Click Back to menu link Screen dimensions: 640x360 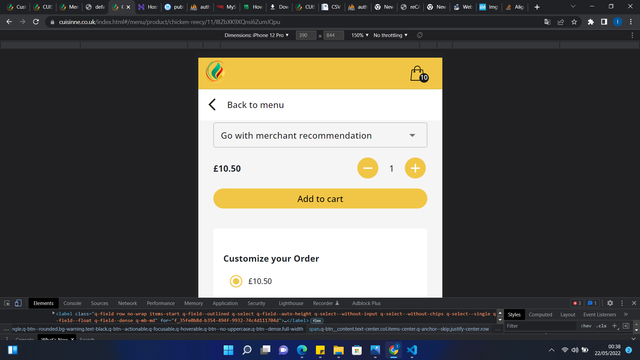[256, 105]
